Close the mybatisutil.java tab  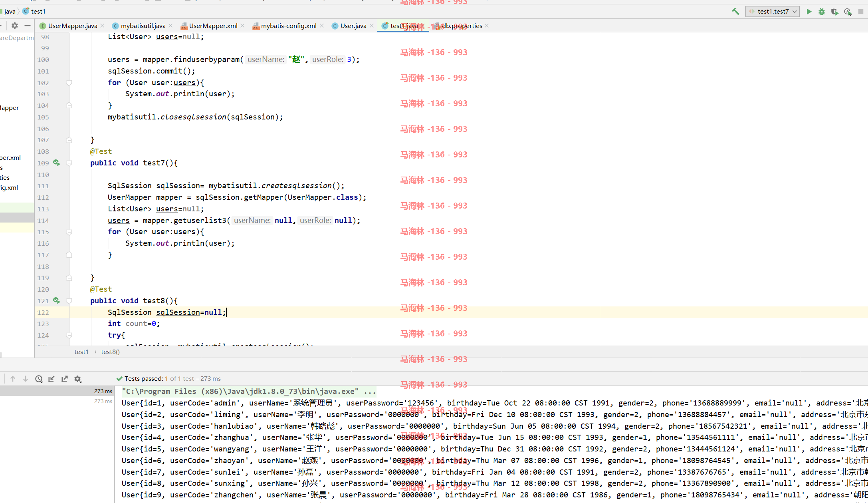[171, 26]
